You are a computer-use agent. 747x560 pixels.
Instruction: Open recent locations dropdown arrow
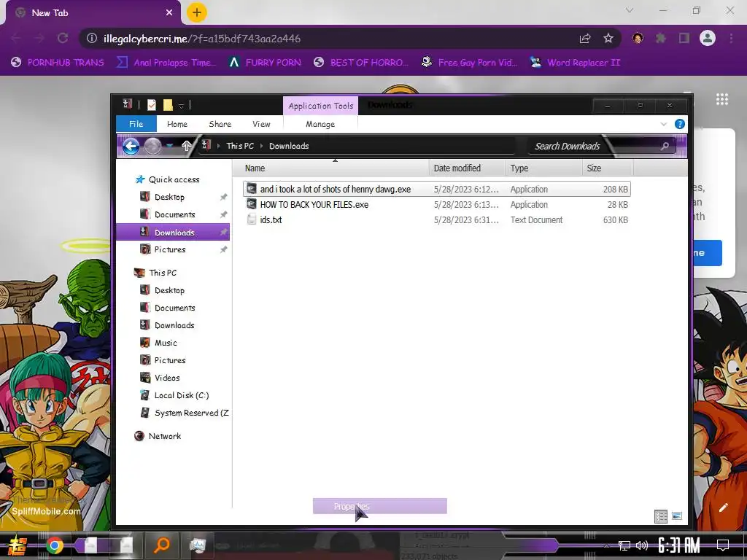point(170,146)
